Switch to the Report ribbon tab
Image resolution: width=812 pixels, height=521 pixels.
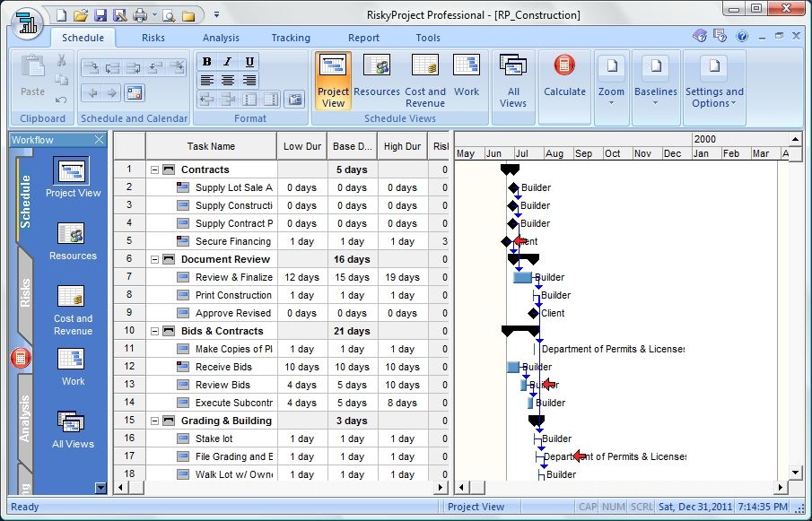click(363, 38)
